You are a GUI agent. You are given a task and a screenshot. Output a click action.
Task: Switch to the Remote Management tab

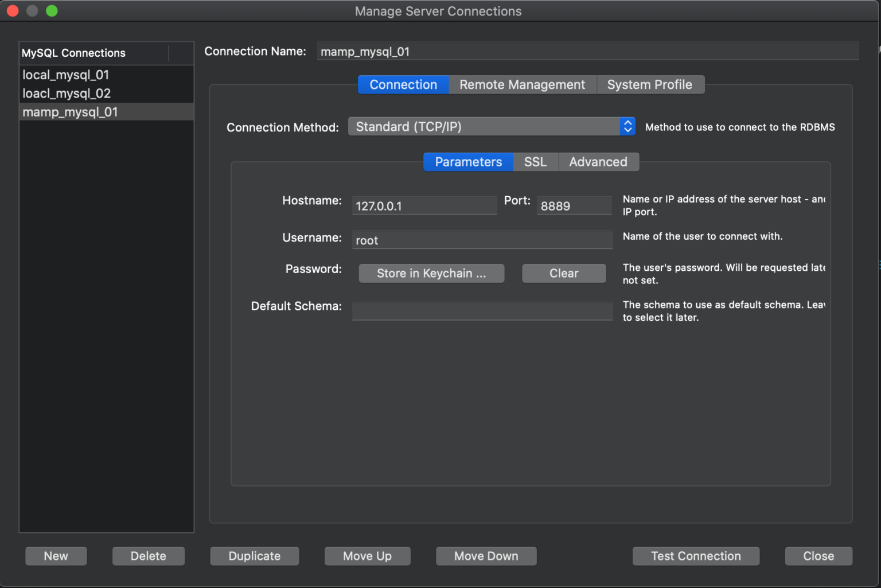pos(522,85)
